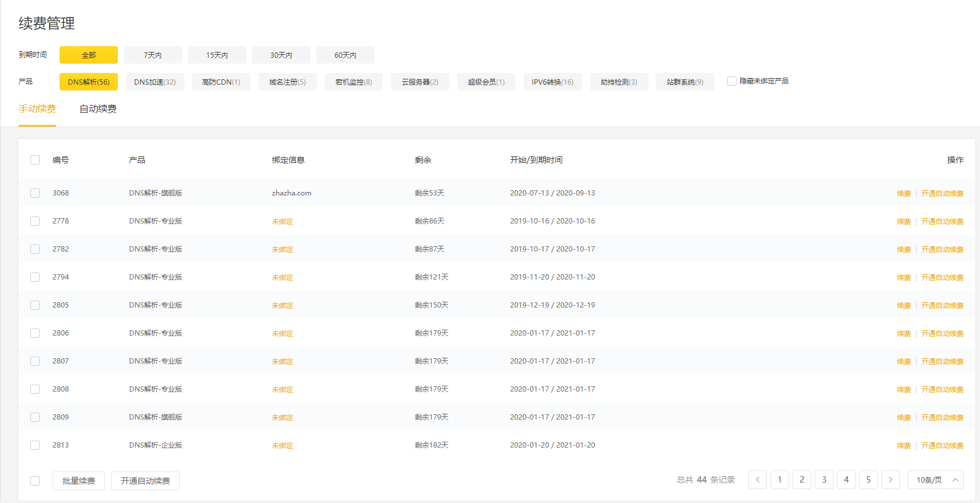Switch to the 自动续费 tab
The width and height of the screenshot is (980, 503).
(x=98, y=109)
